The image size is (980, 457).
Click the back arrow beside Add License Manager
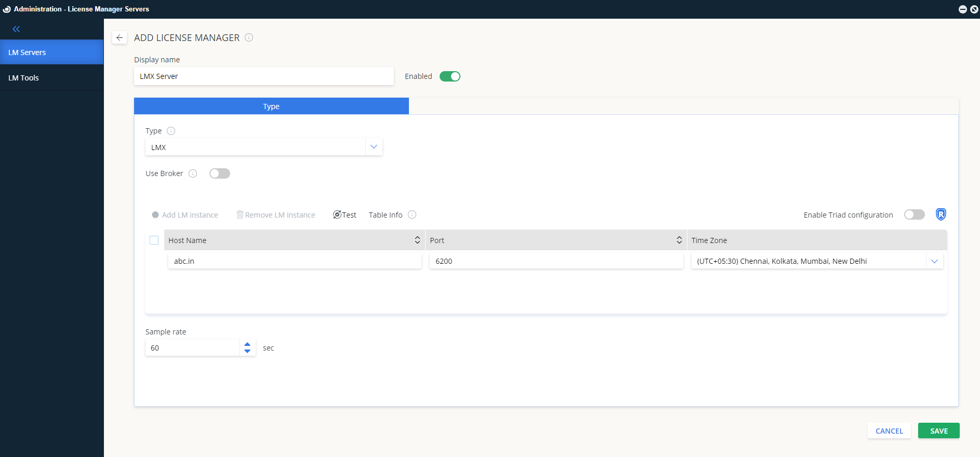(x=120, y=37)
